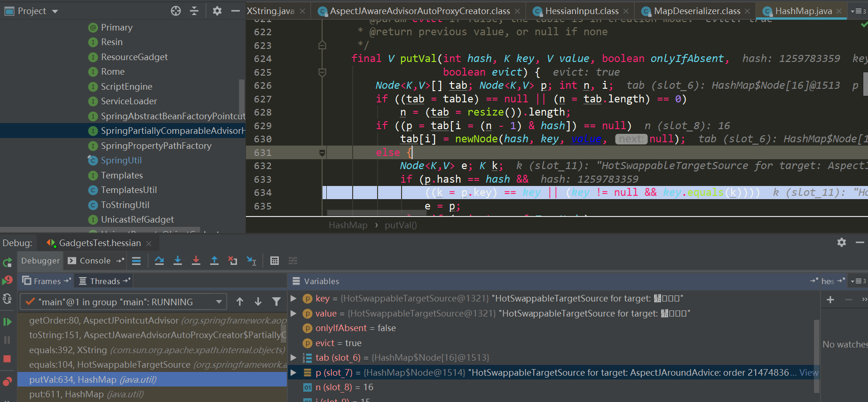The width and height of the screenshot is (868, 402).
Task: Open View Breakpoints red circles icon
Action: coord(7,381)
